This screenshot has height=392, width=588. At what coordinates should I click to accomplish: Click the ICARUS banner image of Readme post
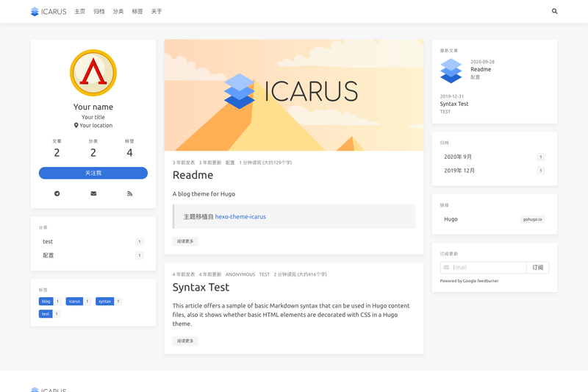tap(294, 96)
